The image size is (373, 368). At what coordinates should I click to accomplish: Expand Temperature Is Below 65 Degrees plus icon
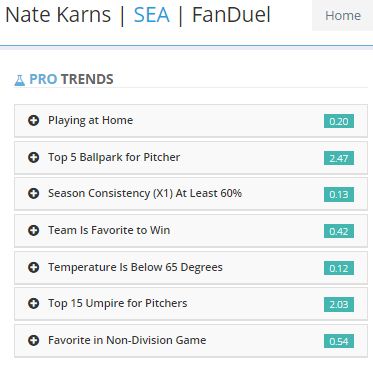point(33,267)
